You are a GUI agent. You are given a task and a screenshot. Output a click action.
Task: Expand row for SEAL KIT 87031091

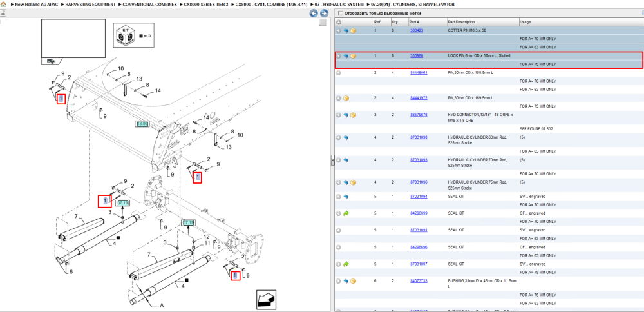point(339,231)
